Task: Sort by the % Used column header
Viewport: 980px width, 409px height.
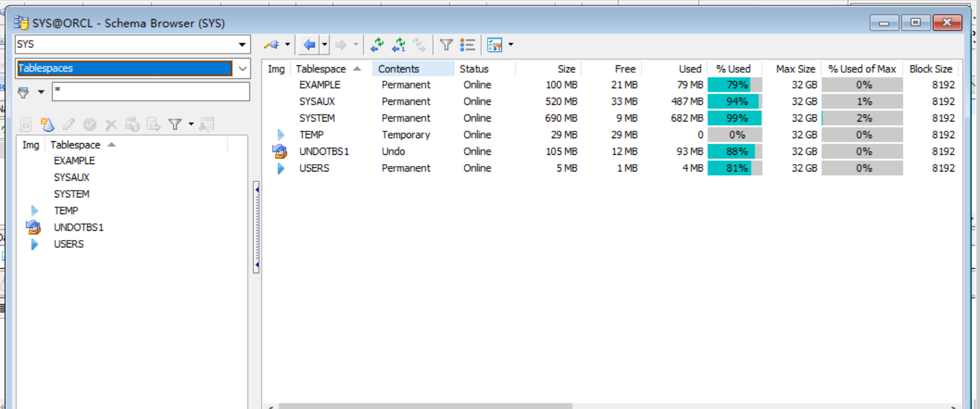Action: (x=734, y=69)
